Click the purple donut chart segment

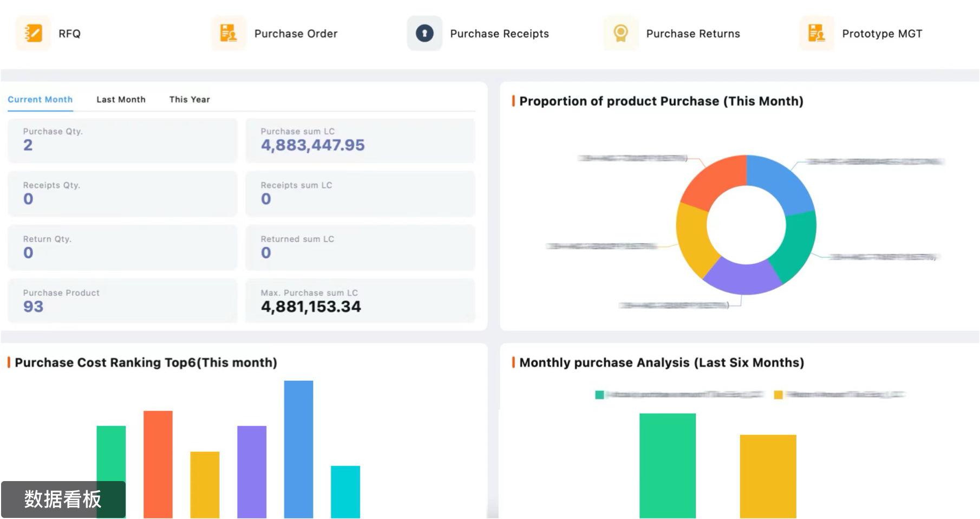point(743,276)
